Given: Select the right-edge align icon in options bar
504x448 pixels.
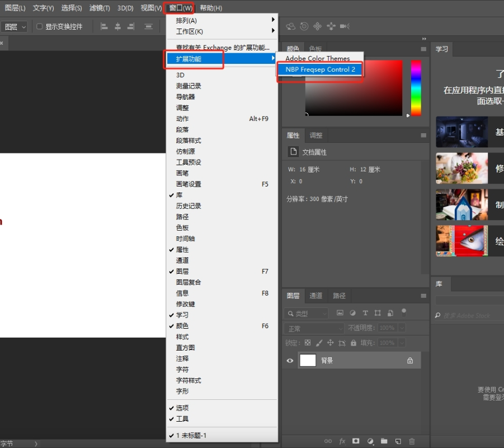Looking at the screenshot, I should pos(131,26).
